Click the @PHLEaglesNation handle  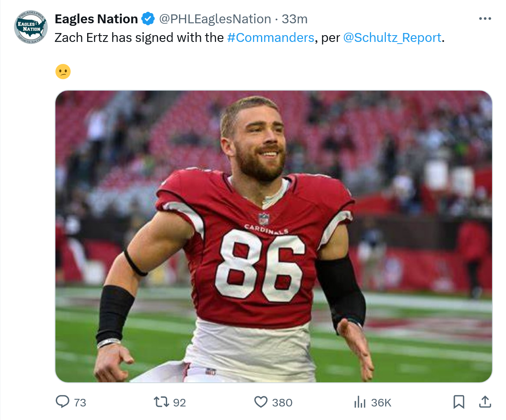point(215,19)
